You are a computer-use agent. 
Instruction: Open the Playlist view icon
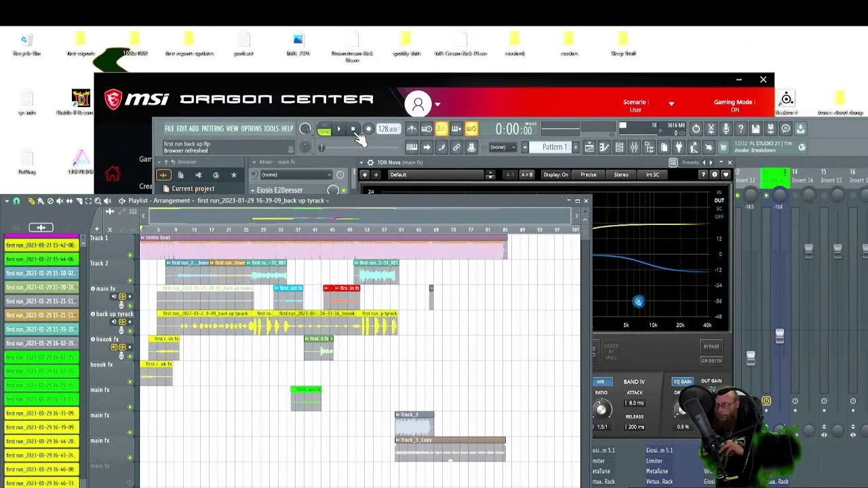click(589, 147)
